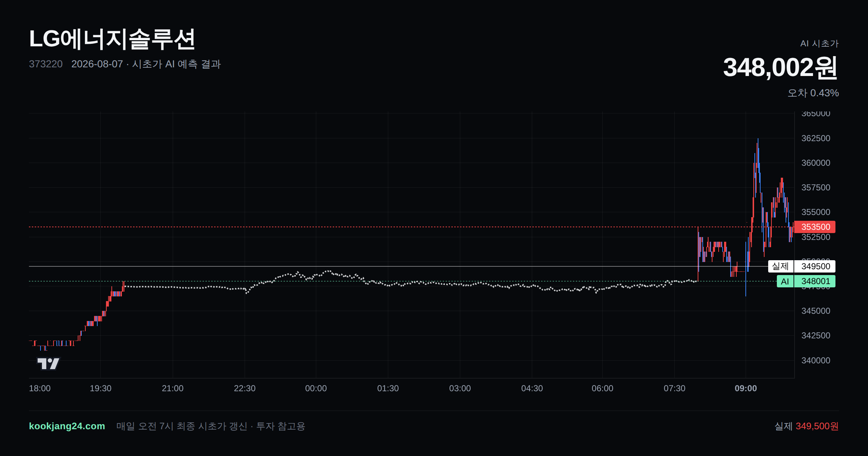The width and height of the screenshot is (868, 456).
Task: Click the red 353500 price tag
Action: pyautogui.click(x=815, y=227)
